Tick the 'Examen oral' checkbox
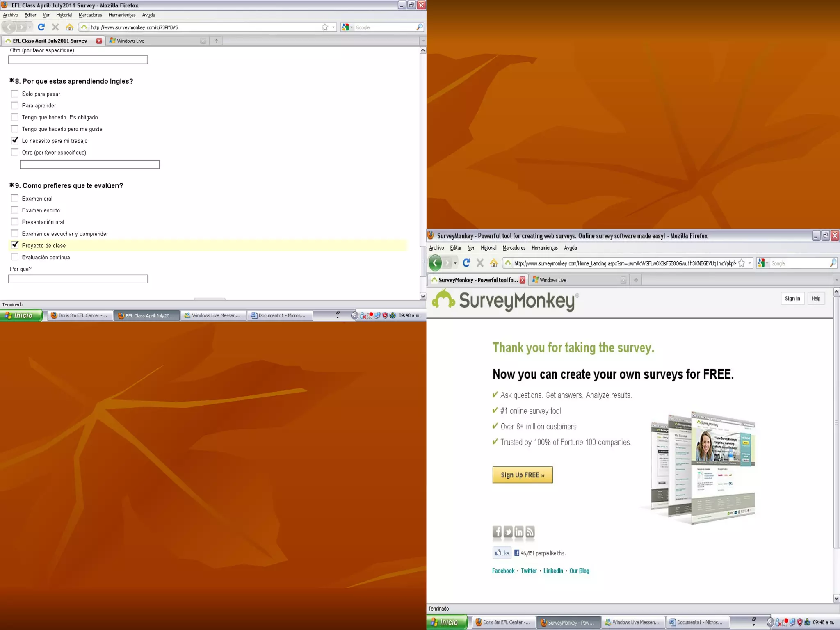This screenshot has height=630, width=840. coord(15,198)
